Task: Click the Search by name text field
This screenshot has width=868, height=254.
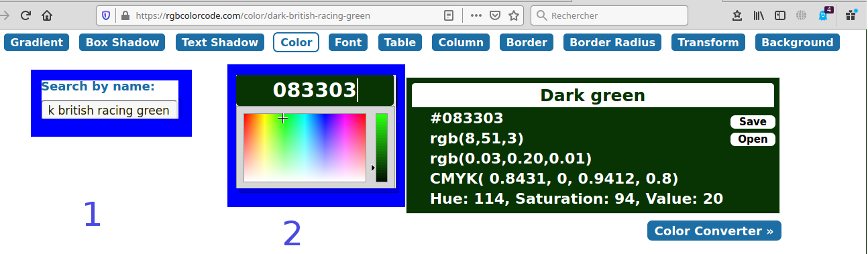Action: point(109,110)
